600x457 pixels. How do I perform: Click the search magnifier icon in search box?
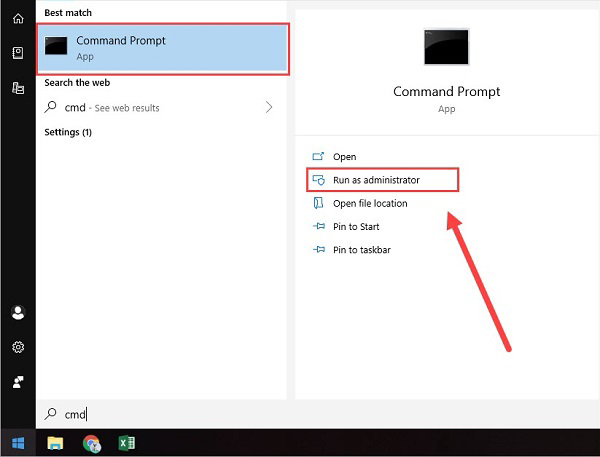click(51, 413)
